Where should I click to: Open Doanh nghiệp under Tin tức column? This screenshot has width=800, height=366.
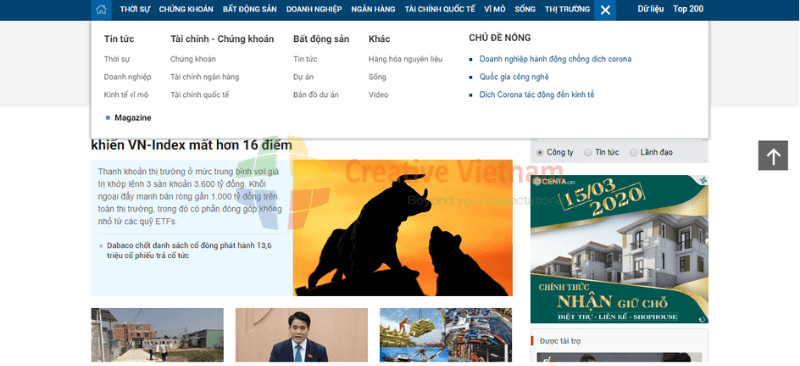(128, 77)
